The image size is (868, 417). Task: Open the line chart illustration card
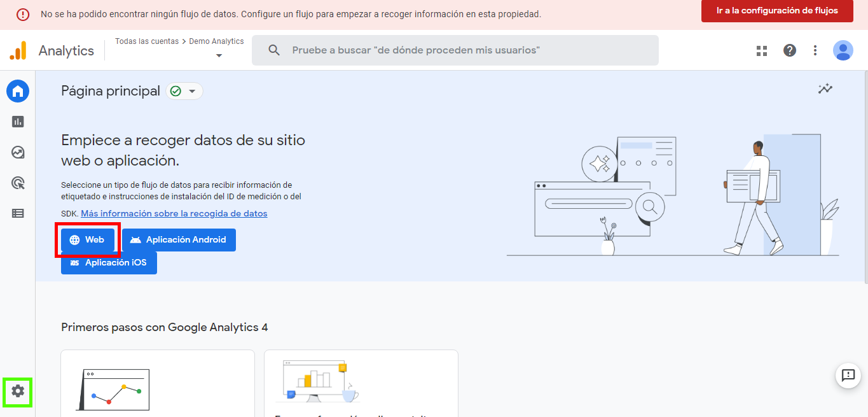tap(158, 383)
